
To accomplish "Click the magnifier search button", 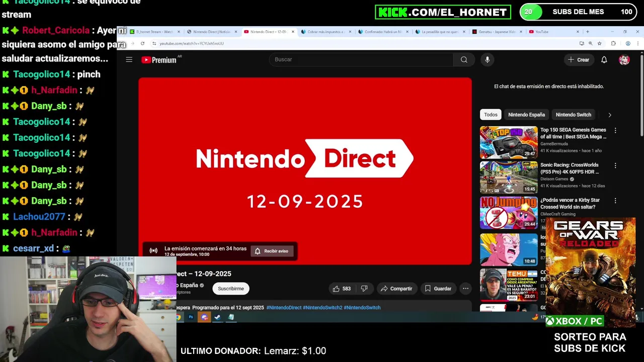I will click(x=464, y=59).
